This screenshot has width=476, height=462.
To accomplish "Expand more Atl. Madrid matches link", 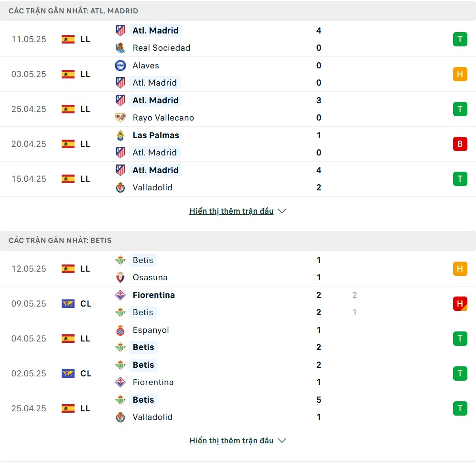I will coord(231,211).
